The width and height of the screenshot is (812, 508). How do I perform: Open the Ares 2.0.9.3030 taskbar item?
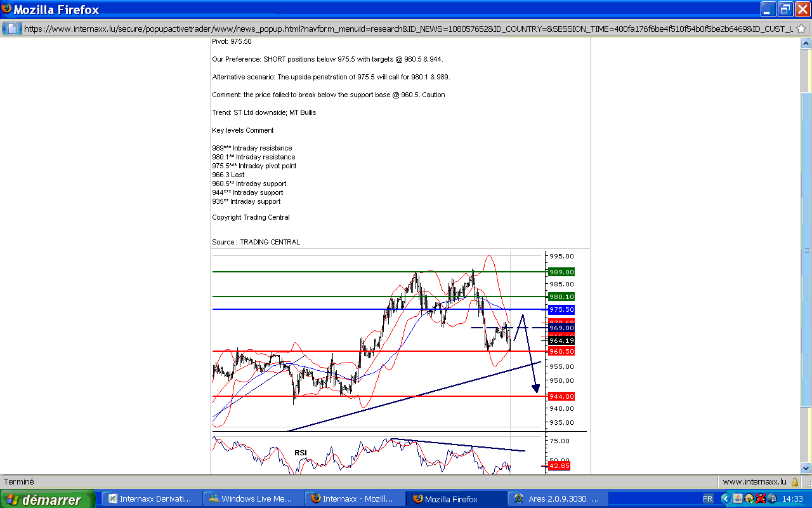[558, 499]
